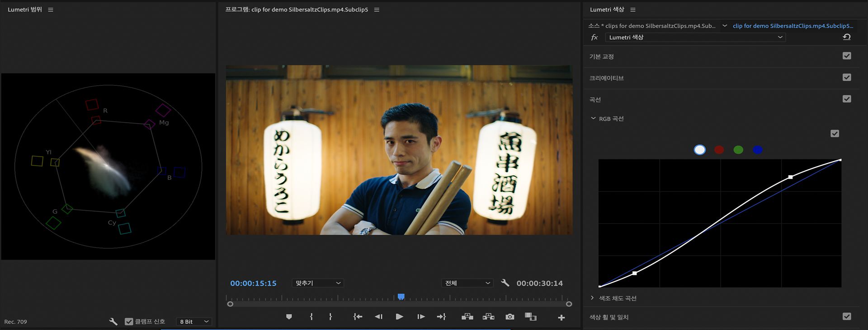The image size is (868, 330).
Task: Toggle the 크리에이티브 section checkbox
Action: click(x=847, y=78)
